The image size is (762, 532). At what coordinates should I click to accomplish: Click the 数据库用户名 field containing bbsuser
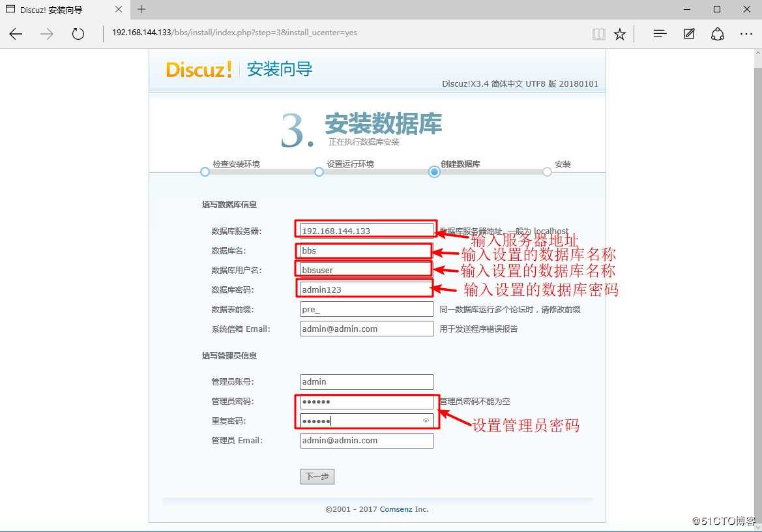click(x=367, y=270)
